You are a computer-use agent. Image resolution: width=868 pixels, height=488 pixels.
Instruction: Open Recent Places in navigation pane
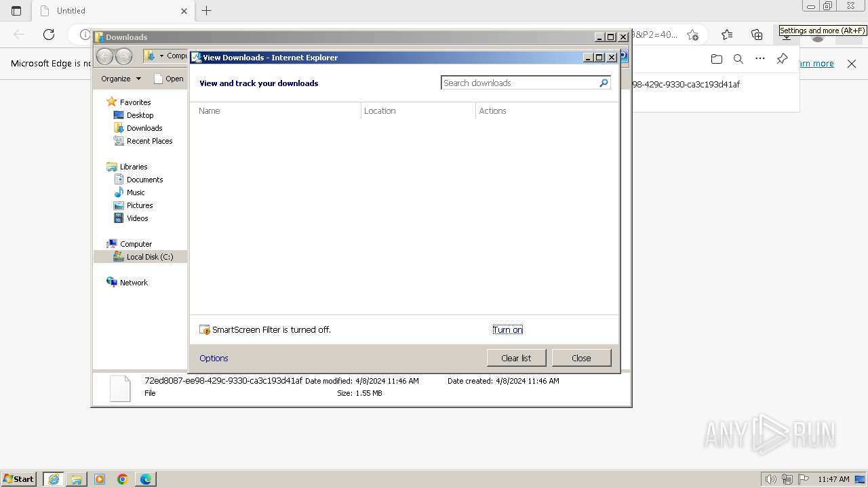(149, 141)
